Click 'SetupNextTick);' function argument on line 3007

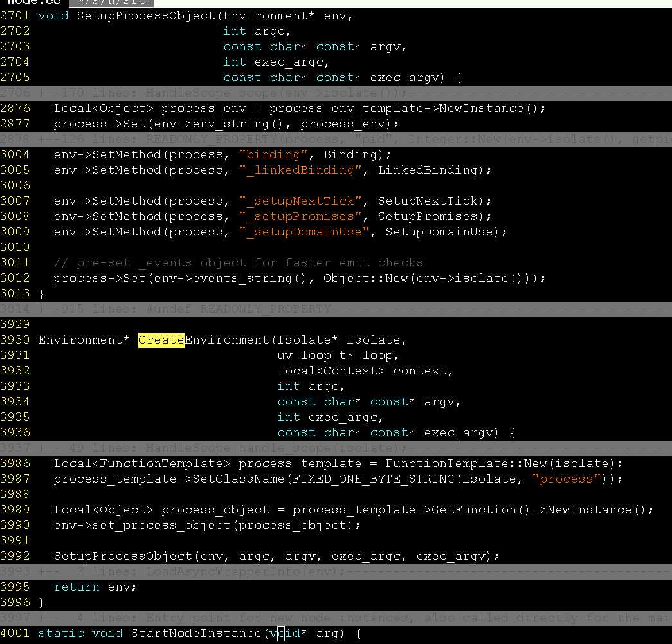click(x=435, y=201)
